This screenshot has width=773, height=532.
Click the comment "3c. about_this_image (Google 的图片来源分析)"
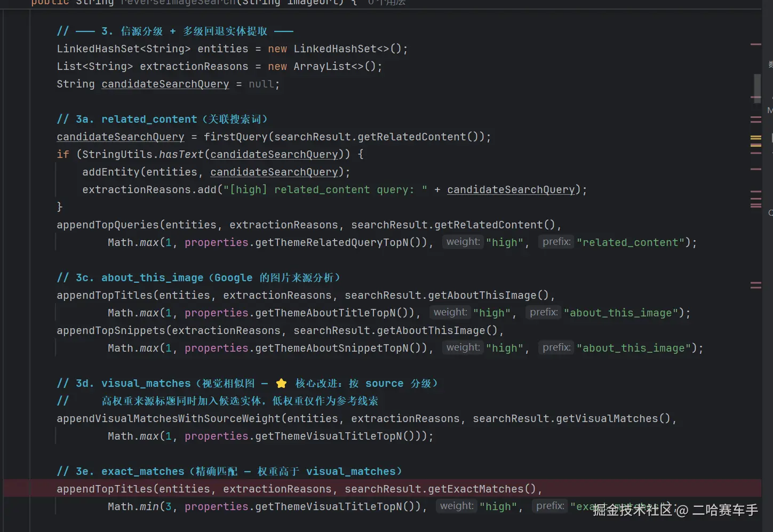[198, 277]
